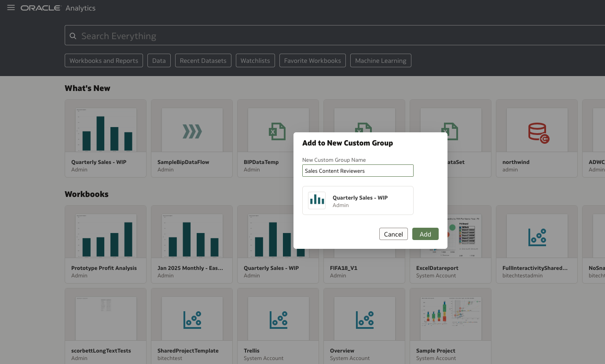
Task: Open FullInteractivityShared workbook icon
Action: click(x=537, y=237)
